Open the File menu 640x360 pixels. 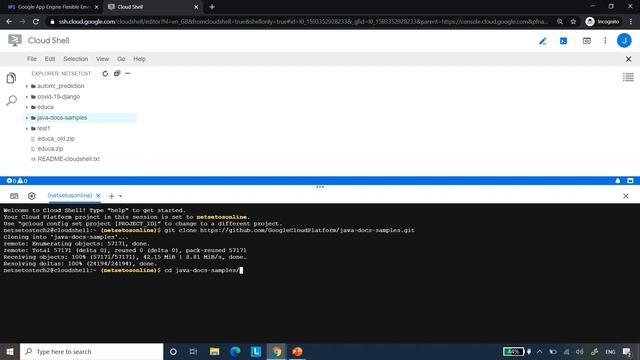pyautogui.click(x=31, y=59)
